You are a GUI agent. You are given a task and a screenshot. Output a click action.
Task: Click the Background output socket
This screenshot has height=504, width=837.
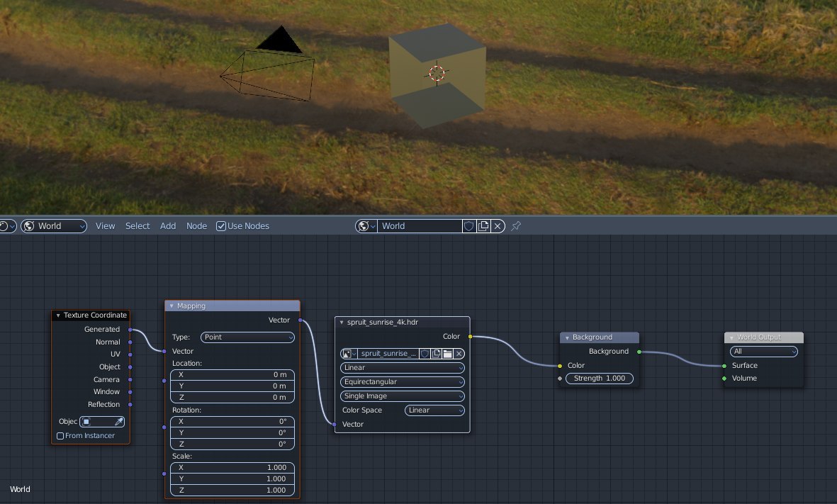[x=639, y=352]
